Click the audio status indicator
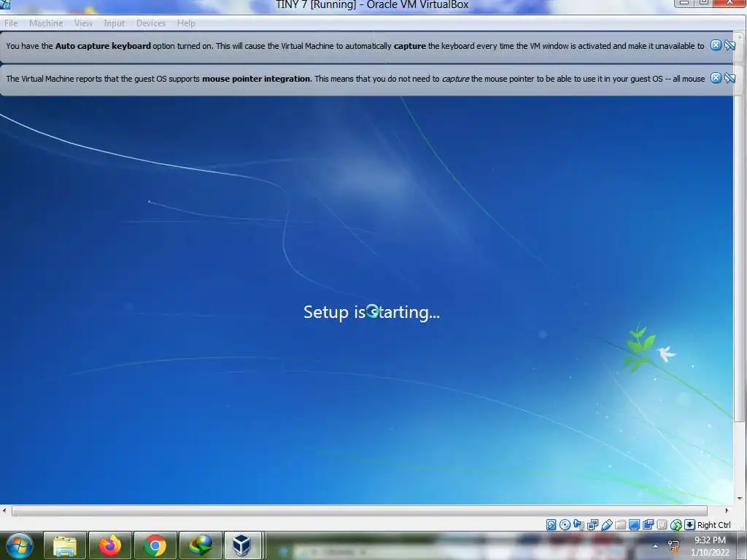The height and width of the screenshot is (560, 747). pyautogui.click(x=578, y=525)
